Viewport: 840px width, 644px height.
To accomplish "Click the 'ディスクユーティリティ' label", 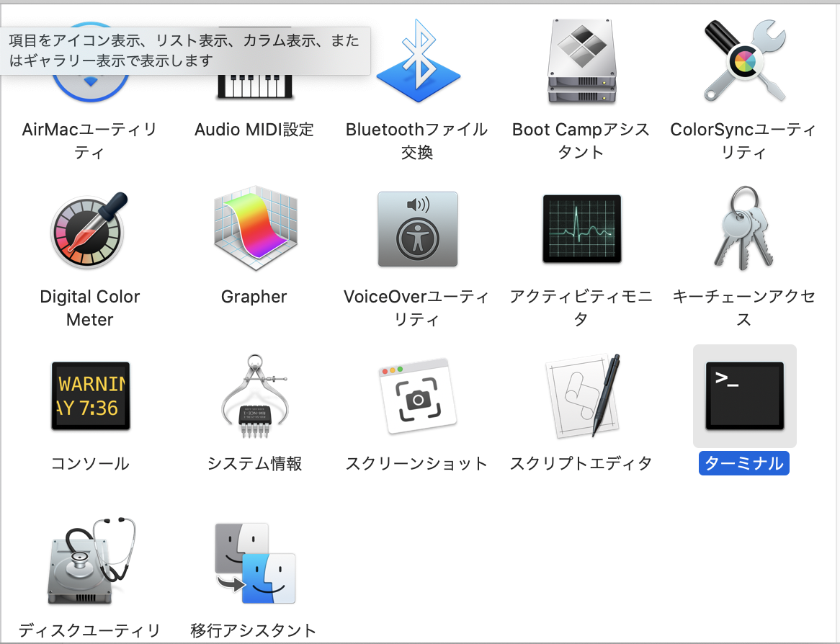I will [89, 630].
